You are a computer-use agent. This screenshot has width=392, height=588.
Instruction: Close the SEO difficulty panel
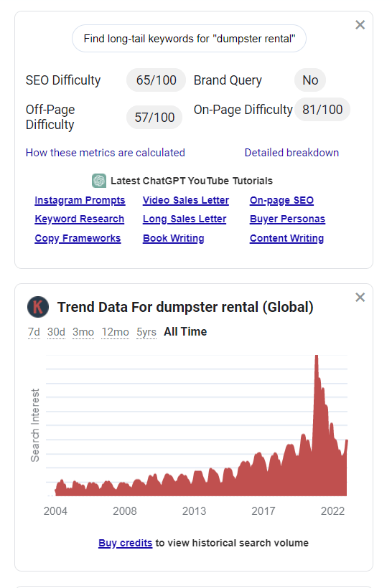pos(360,25)
